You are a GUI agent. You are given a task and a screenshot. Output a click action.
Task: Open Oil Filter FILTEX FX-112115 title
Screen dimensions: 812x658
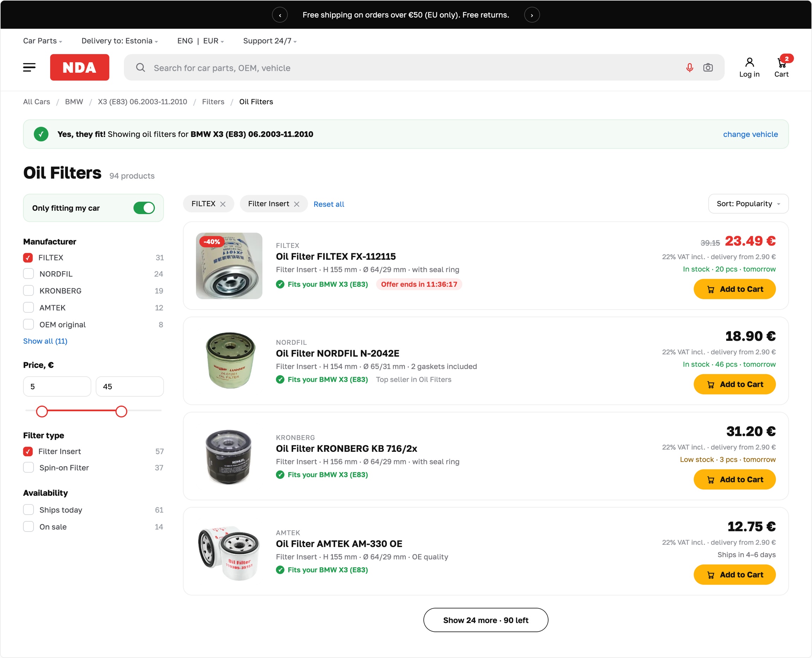[336, 257]
